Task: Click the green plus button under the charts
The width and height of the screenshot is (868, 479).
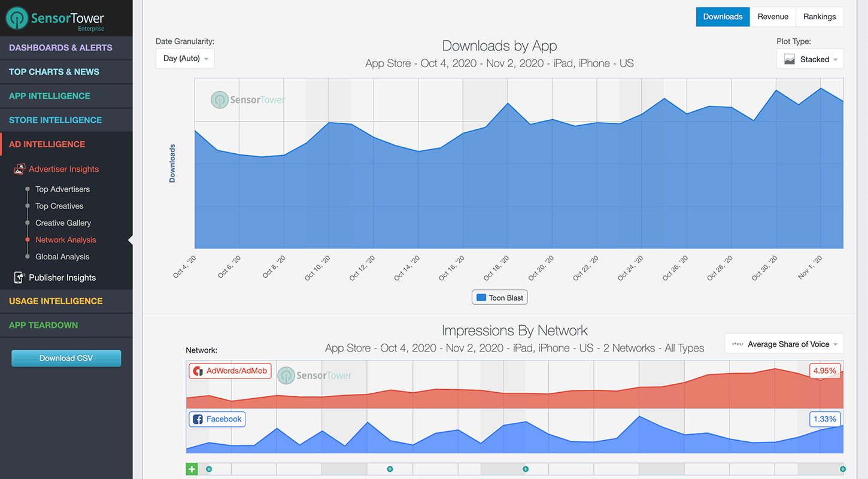Action: (x=192, y=469)
